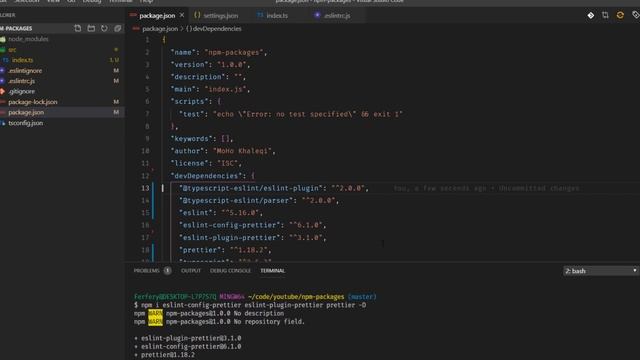
Task: Click the orange circular icon in editor toolbar
Action: 620,15
